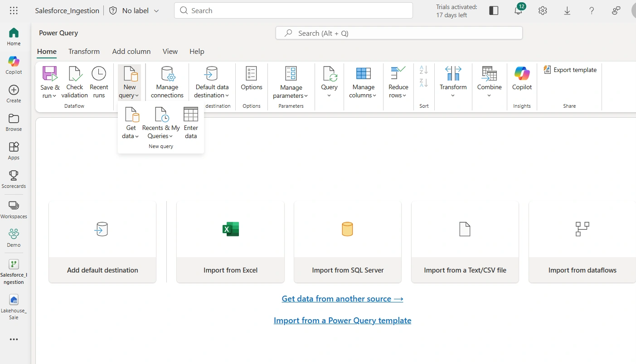Expand Recents & My Queries dropdown

pos(161,123)
